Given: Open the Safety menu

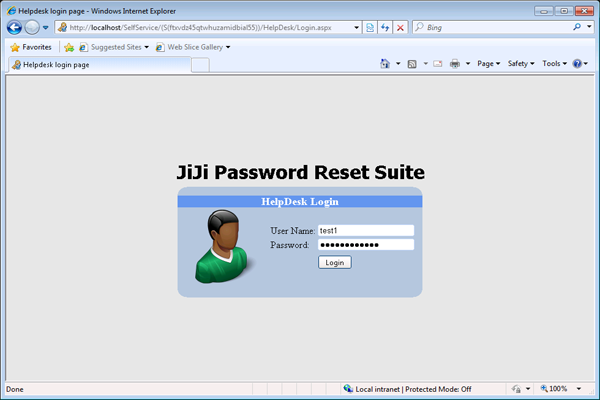Looking at the screenshot, I should pyautogui.click(x=521, y=64).
